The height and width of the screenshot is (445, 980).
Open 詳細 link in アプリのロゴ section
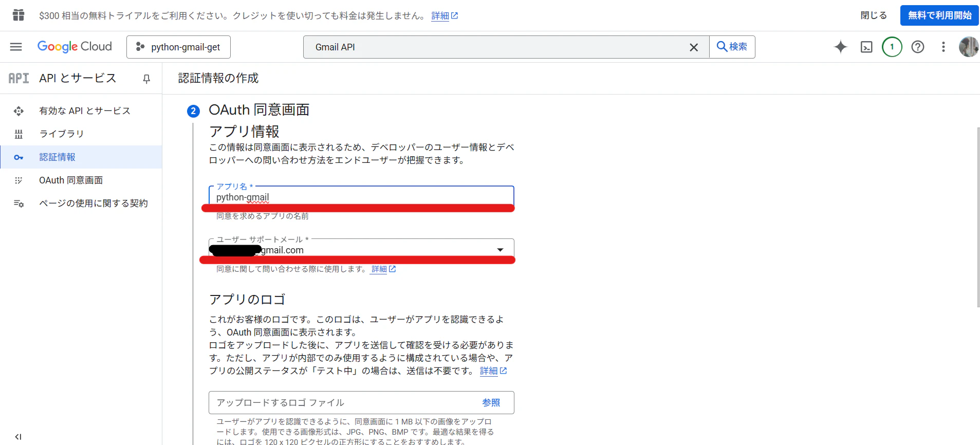coord(493,371)
